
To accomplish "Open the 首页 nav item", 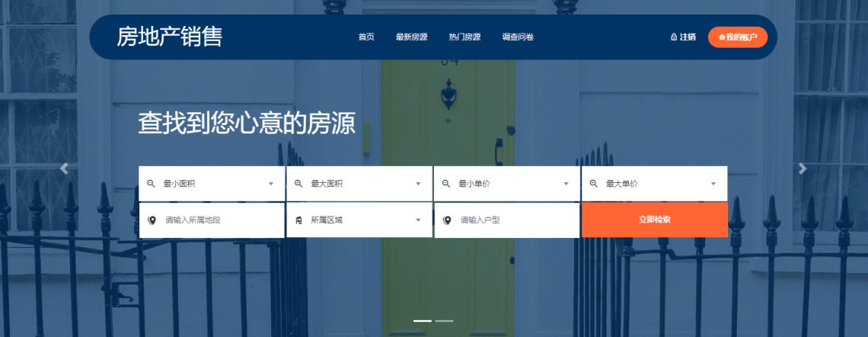I will click(366, 37).
